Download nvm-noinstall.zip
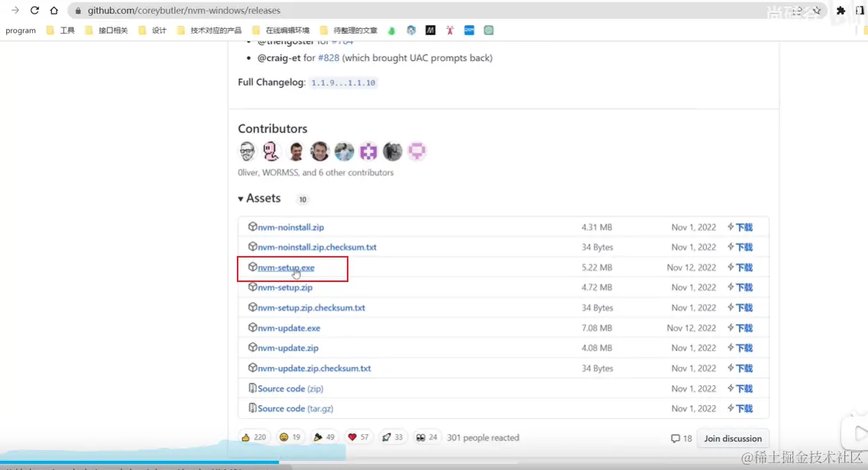The image size is (868, 470). click(x=290, y=227)
